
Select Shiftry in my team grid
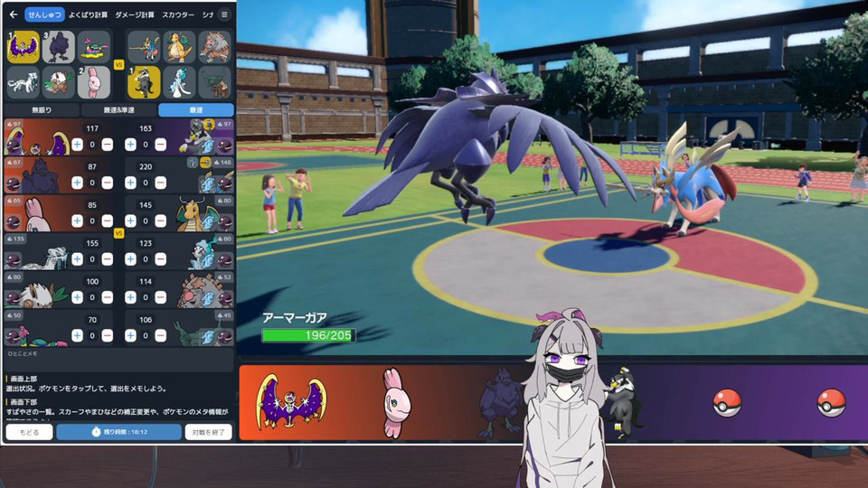click(58, 82)
